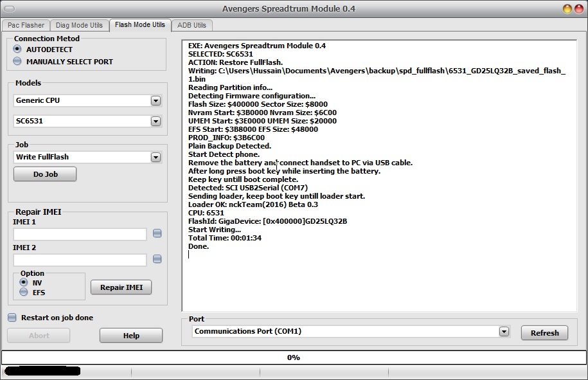Click the window menu button in title bar
The width and height of the screenshot is (588, 380).
pos(10,8)
